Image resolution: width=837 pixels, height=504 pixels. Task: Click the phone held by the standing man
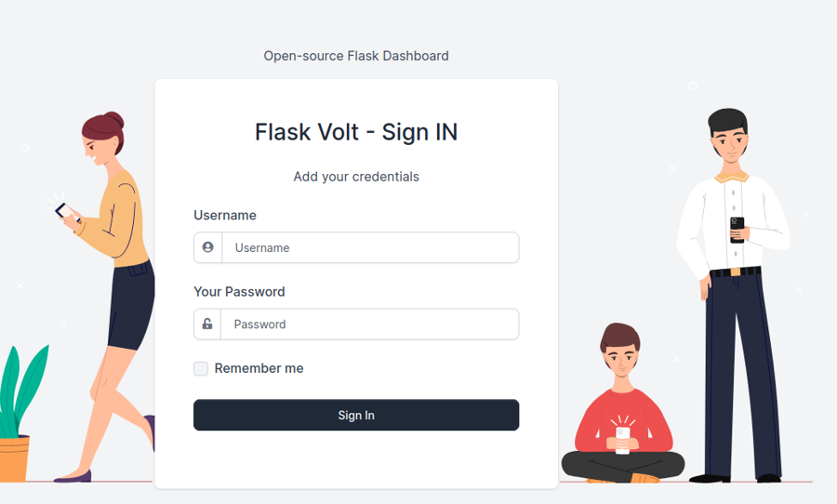pyautogui.click(x=737, y=228)
